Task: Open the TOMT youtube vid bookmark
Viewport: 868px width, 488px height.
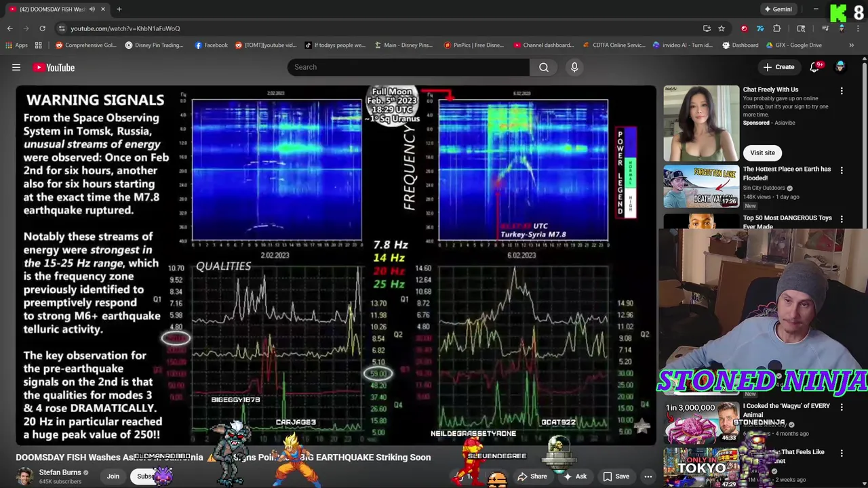Action: tap(266, 45)
